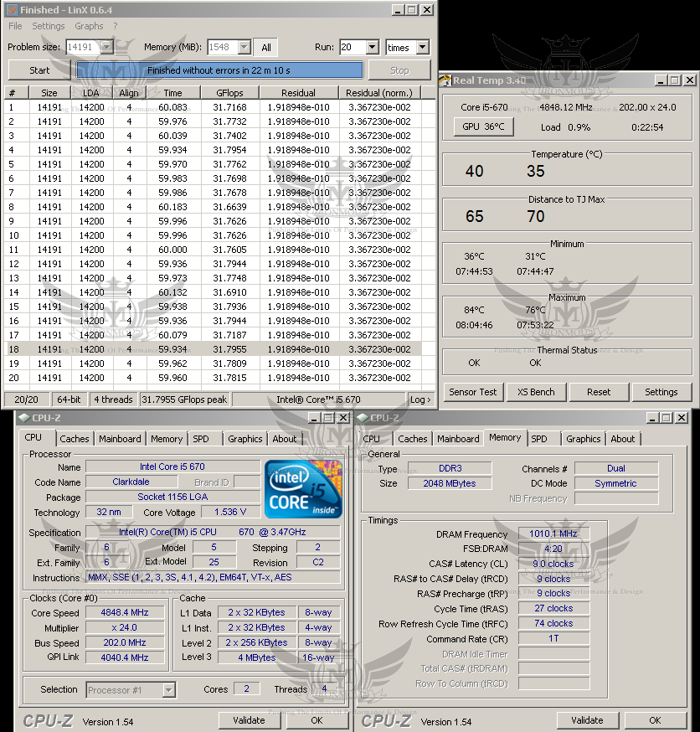
Task: Open the Settings menu in LinX
Action: [x=49, y=26]
